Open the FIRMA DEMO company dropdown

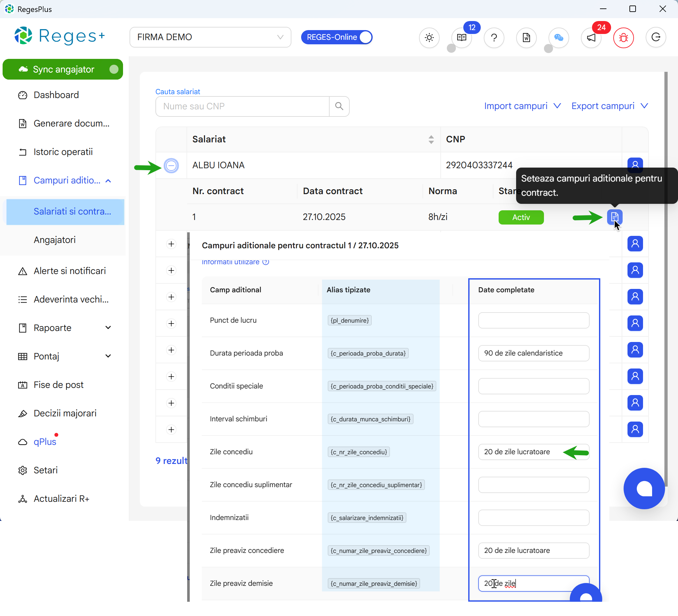point(210,37)
